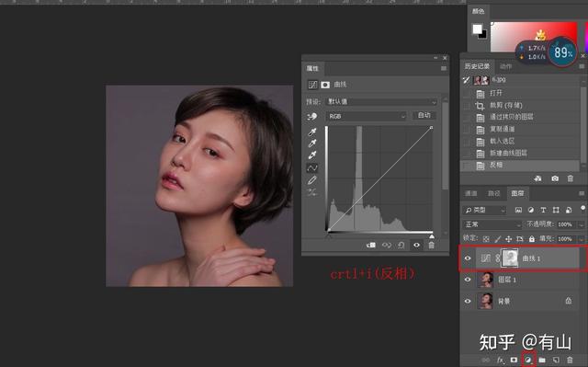Click create new adjustment layer icon

click(x=528, y=360)
